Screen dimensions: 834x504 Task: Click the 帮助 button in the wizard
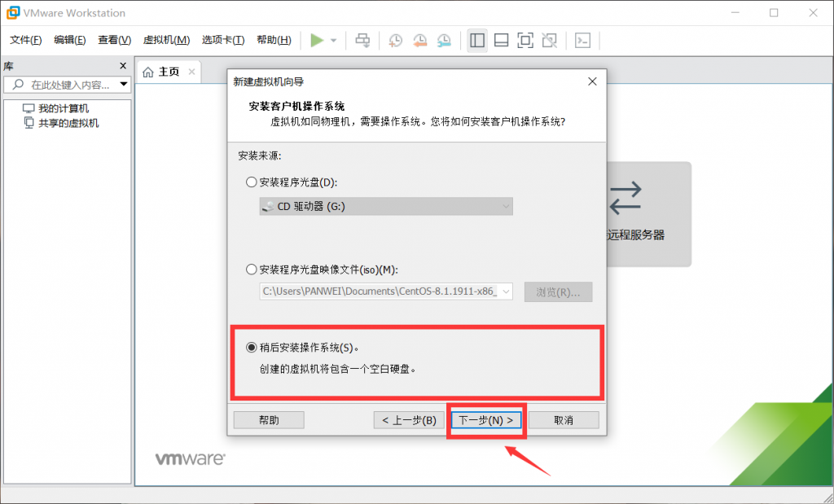click(x=269, y=420)
